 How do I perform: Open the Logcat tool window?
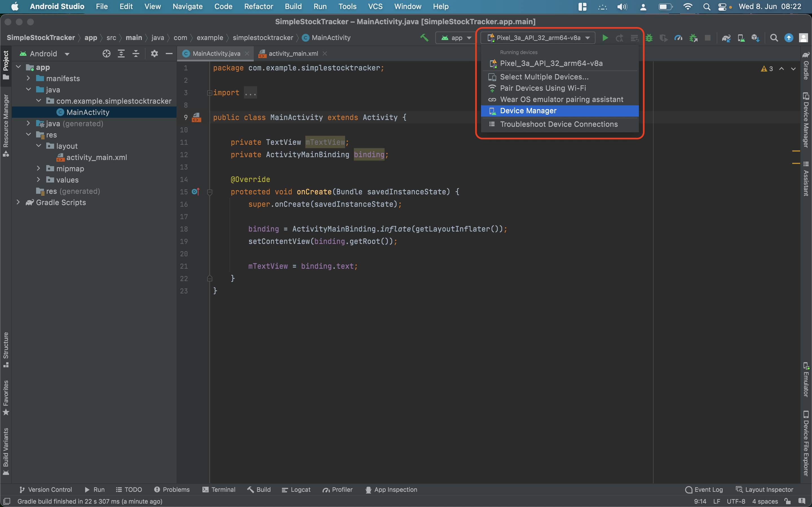(x=296, y=490)
